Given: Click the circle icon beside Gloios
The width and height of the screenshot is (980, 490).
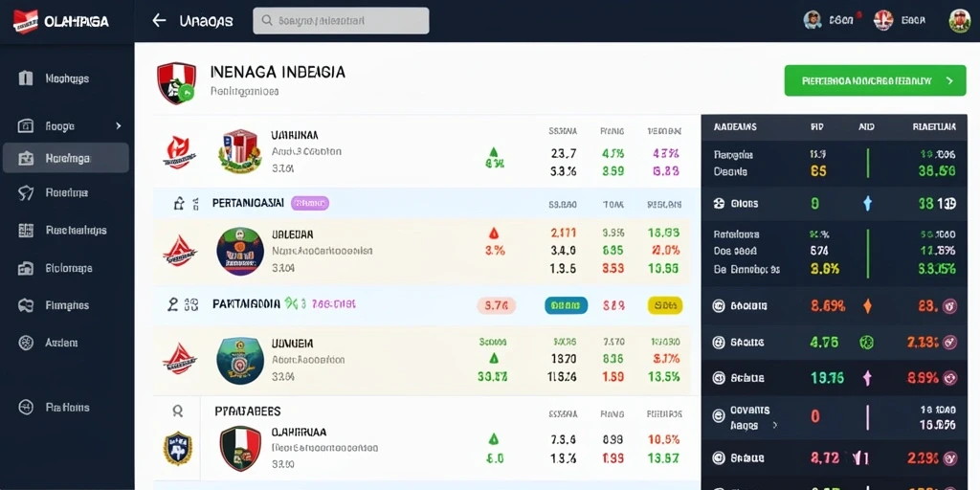Looking at the screenshot, I should click(x=719, y=203).
